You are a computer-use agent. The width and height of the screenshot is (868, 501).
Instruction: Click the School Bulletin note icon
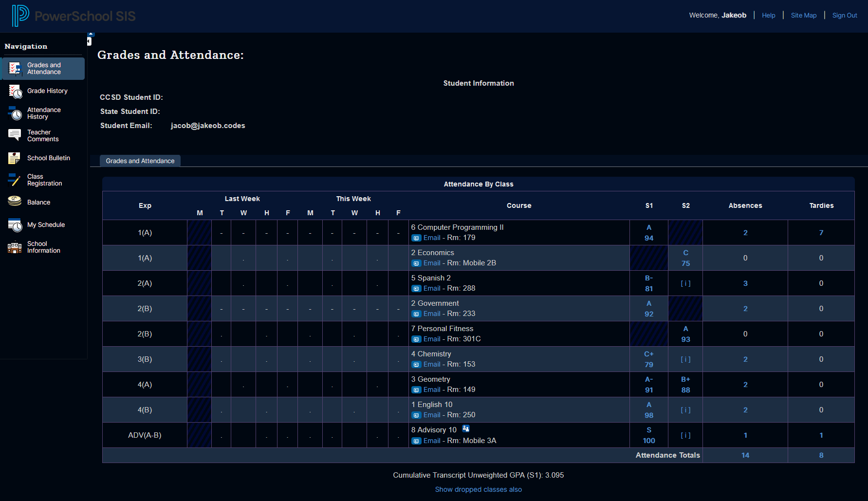click(x=15, y=158)
